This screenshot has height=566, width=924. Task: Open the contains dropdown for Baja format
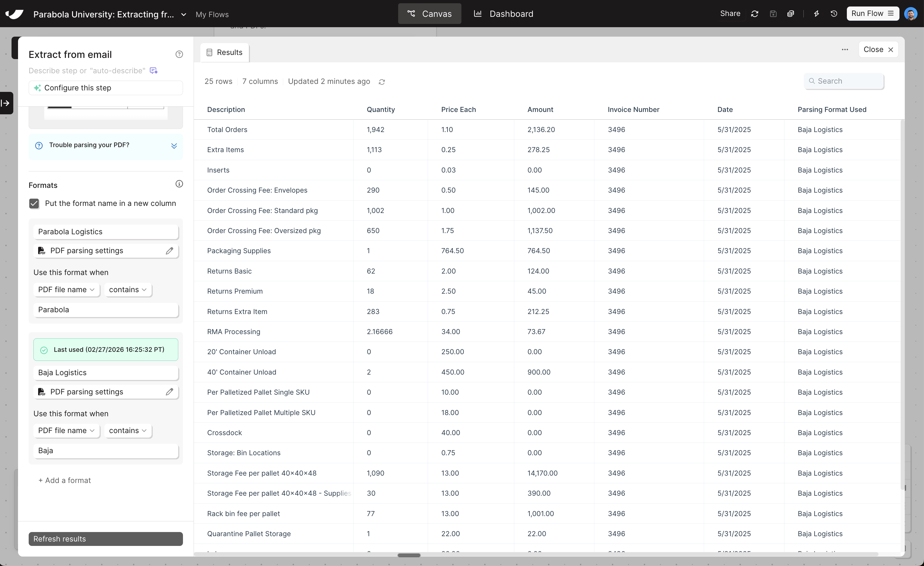click(127, 431)
